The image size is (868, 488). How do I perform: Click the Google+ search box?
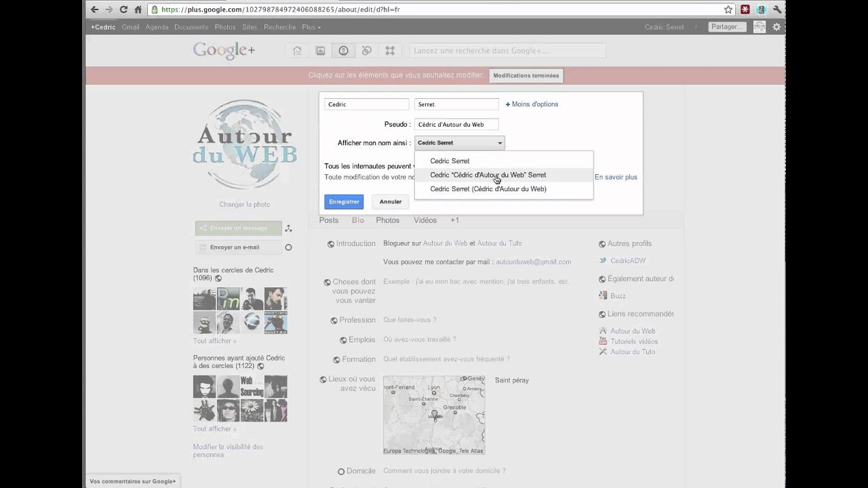tap(507, 51)
